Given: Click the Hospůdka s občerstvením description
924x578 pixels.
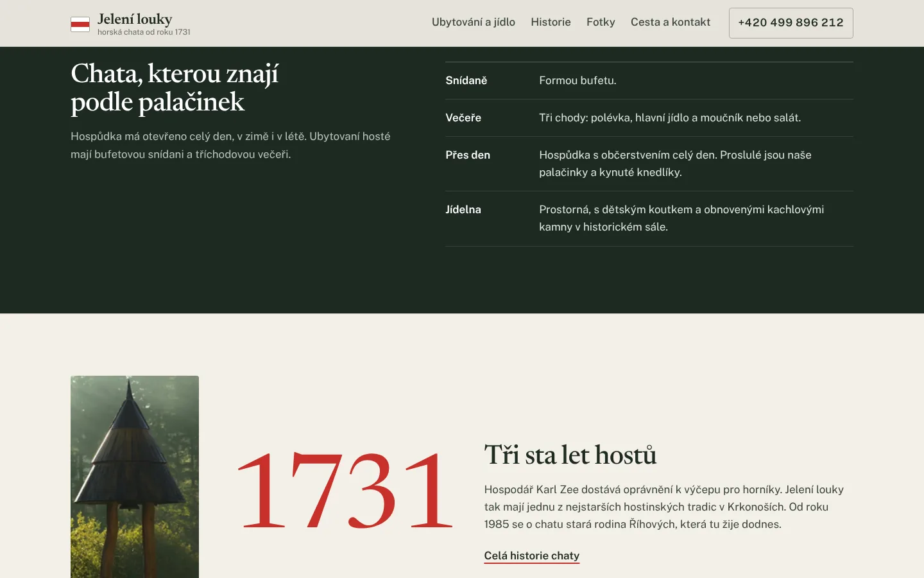Looking at the screenshot, I should point(675,164).
